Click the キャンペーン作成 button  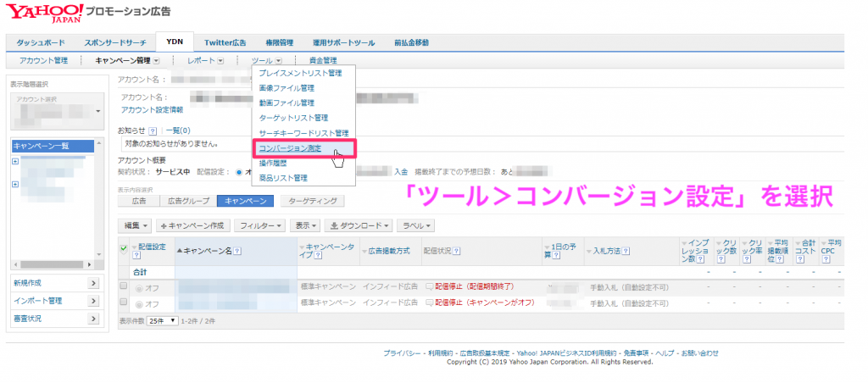(x=192, y=225)
